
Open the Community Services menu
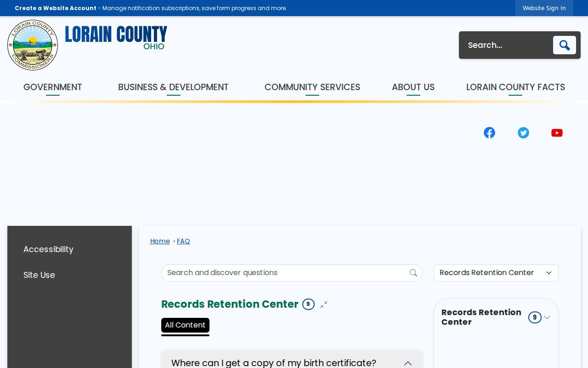(x=312, y=87)
